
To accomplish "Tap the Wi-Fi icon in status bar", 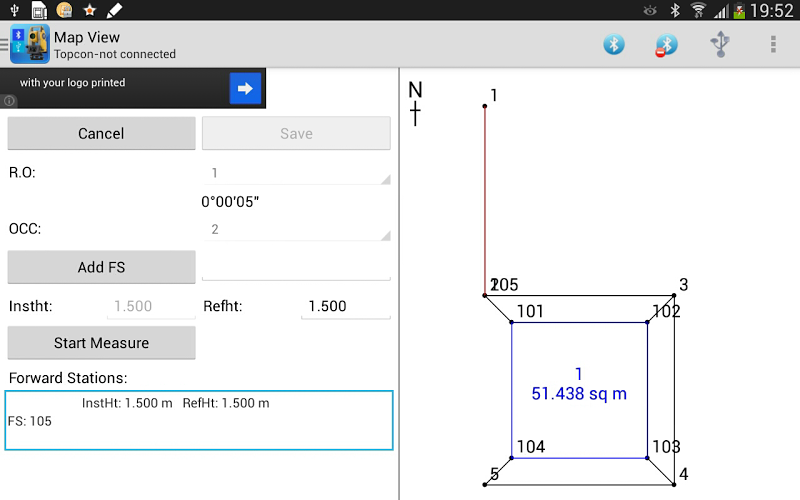I will tap(697, 10).
